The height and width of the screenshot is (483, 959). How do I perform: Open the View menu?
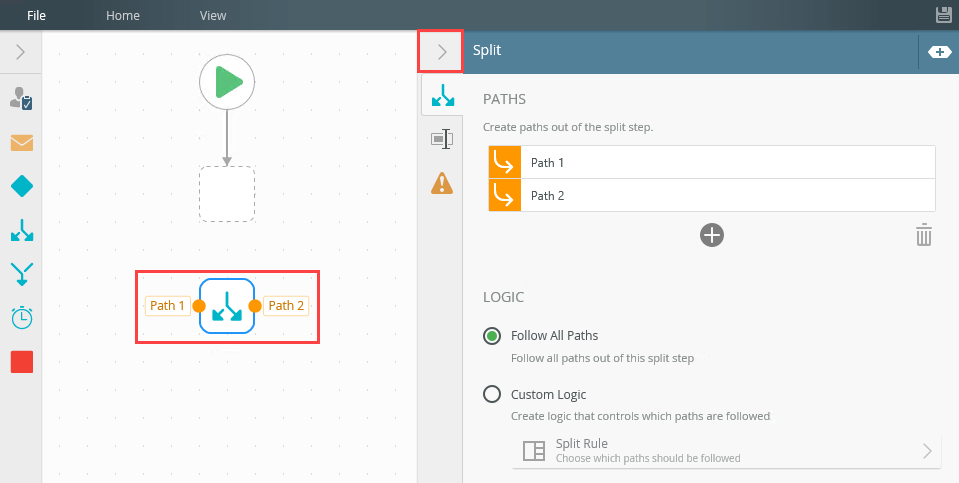[x=213, y=15]
